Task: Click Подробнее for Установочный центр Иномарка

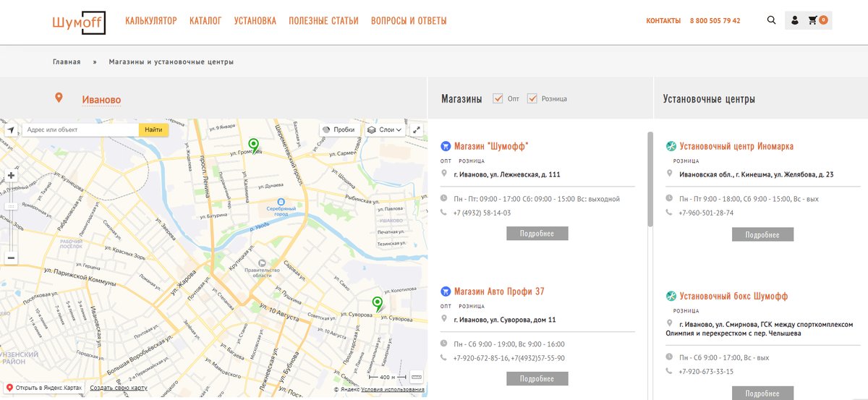Action: tap(762, 234)
